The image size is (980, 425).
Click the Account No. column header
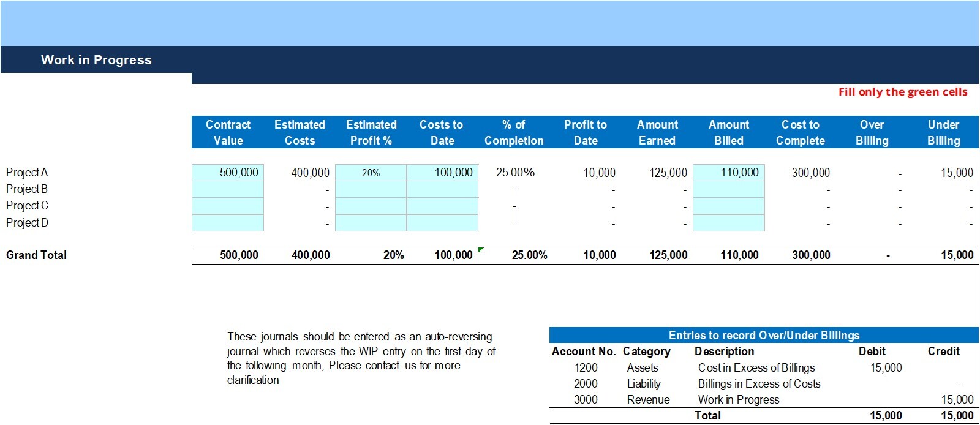coord(584,352)
